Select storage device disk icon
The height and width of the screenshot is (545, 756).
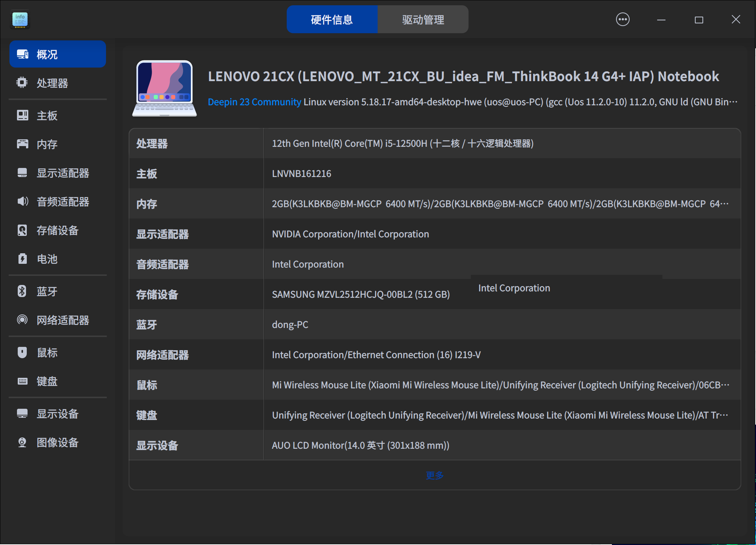(22, 230)
